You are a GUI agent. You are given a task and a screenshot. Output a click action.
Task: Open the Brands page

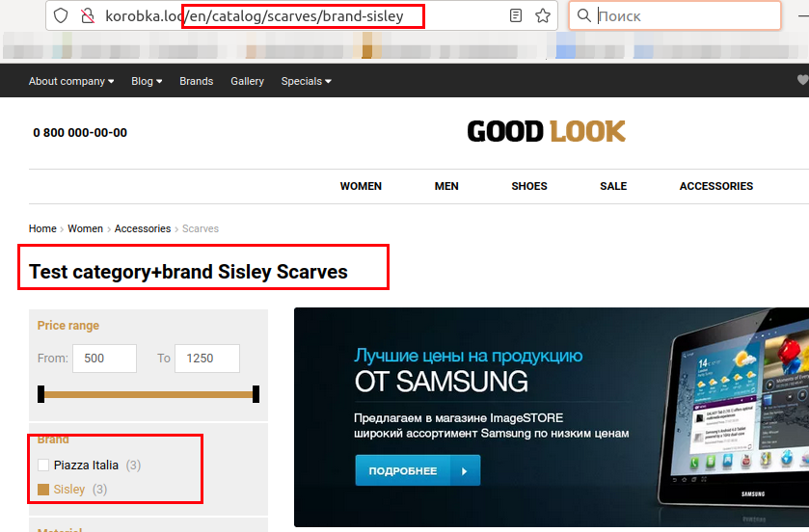click(x=196, y=81)
